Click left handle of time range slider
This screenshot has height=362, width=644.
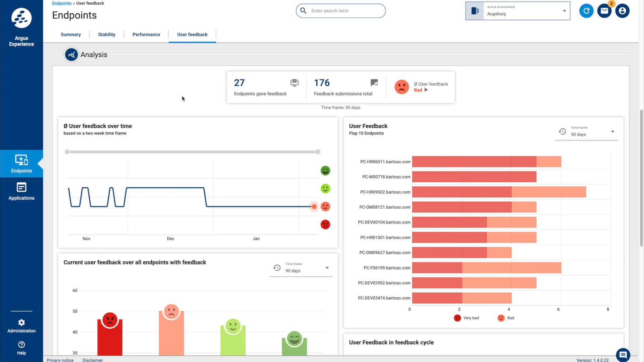point(67,152)
